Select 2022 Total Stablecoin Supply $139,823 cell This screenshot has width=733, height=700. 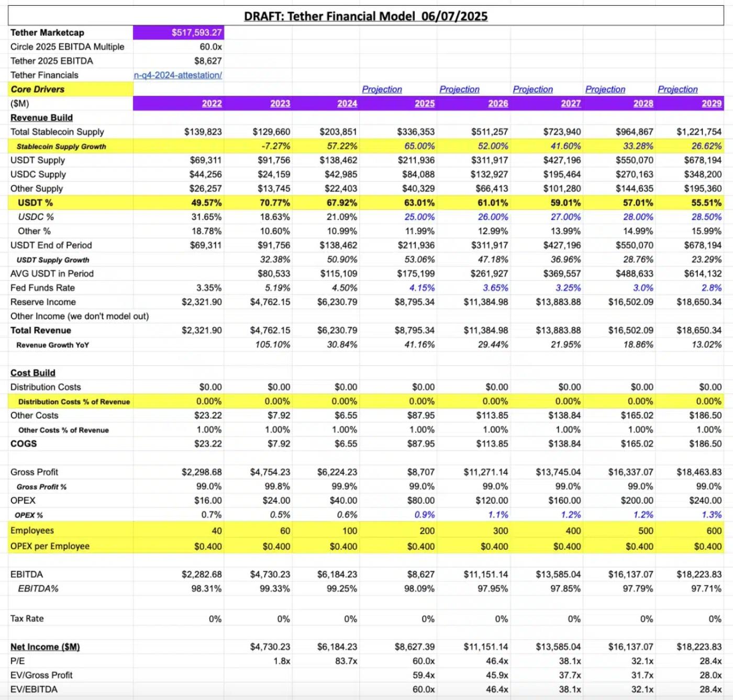tap(203, 132)
